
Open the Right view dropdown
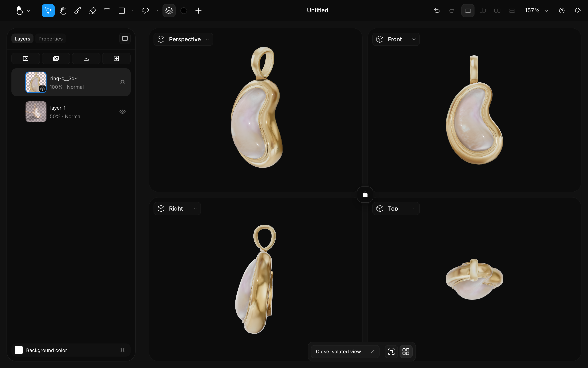pyautogui.click(x=177, y=209)
